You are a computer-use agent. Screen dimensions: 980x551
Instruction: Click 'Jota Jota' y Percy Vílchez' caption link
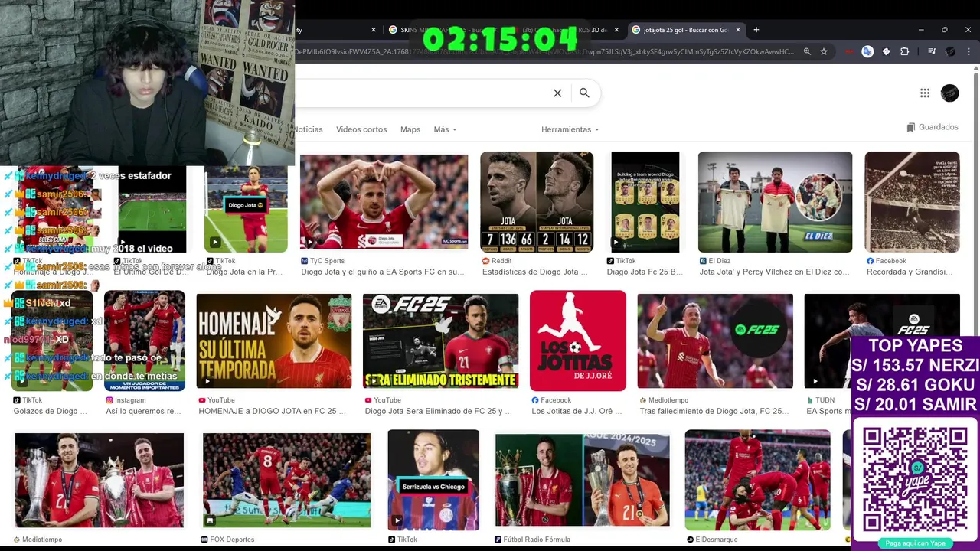coord(774,272)
